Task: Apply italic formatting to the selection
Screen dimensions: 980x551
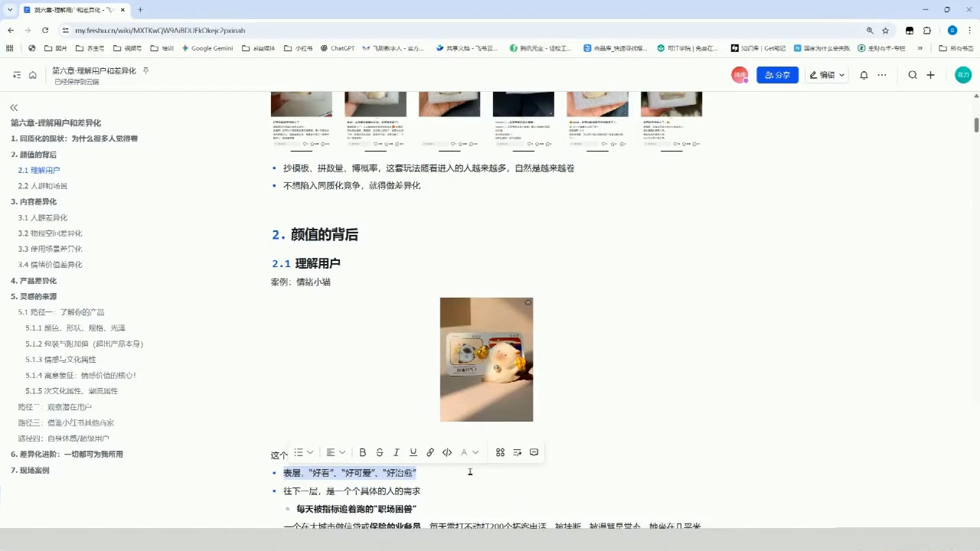Action: coord(397,452)
